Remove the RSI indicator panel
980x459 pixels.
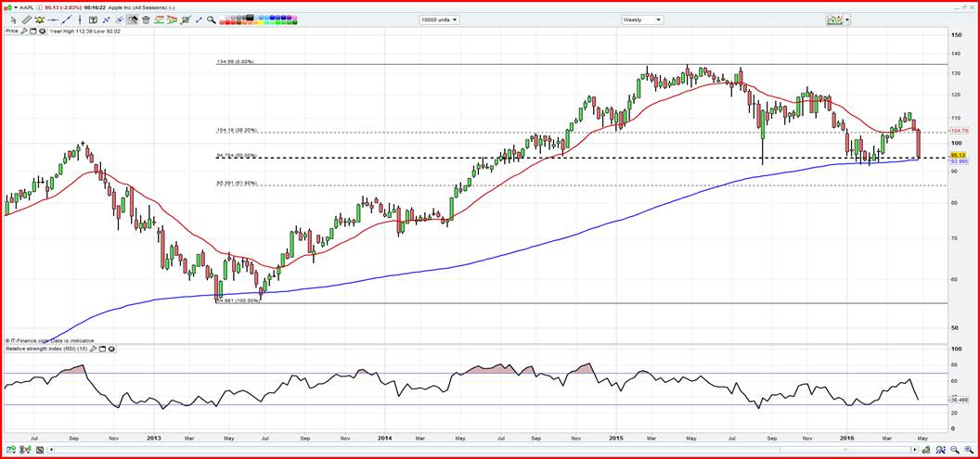(112, 349)
